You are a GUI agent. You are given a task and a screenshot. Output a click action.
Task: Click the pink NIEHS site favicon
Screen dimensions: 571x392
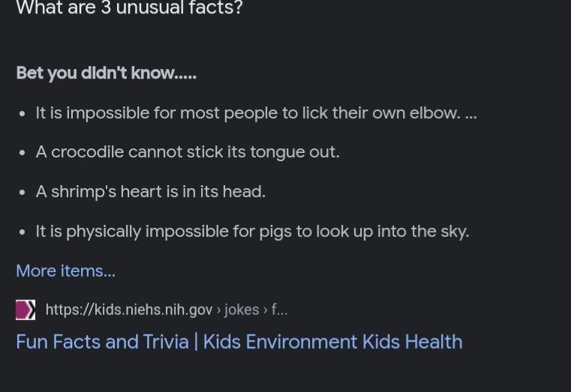pos(26,310)
